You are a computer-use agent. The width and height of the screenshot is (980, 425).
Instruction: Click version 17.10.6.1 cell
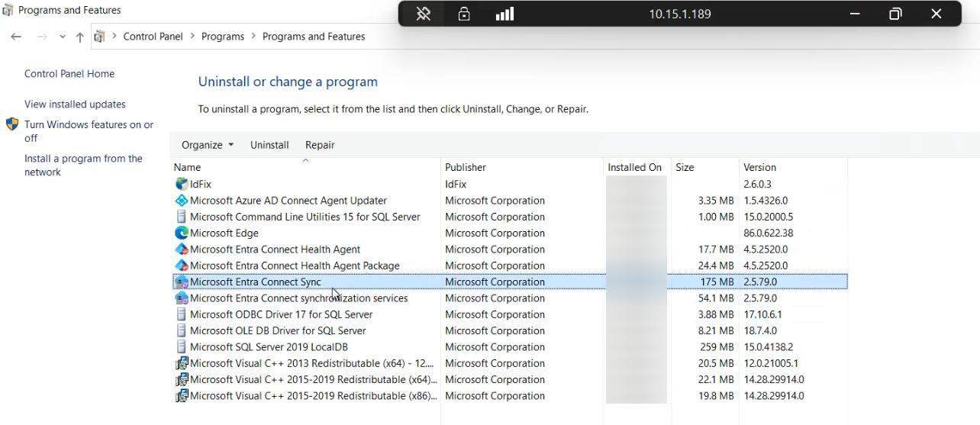pos(762,314)
